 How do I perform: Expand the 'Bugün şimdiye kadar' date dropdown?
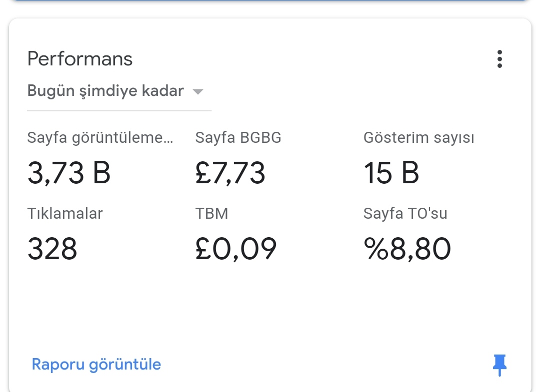tap(119, 91)
